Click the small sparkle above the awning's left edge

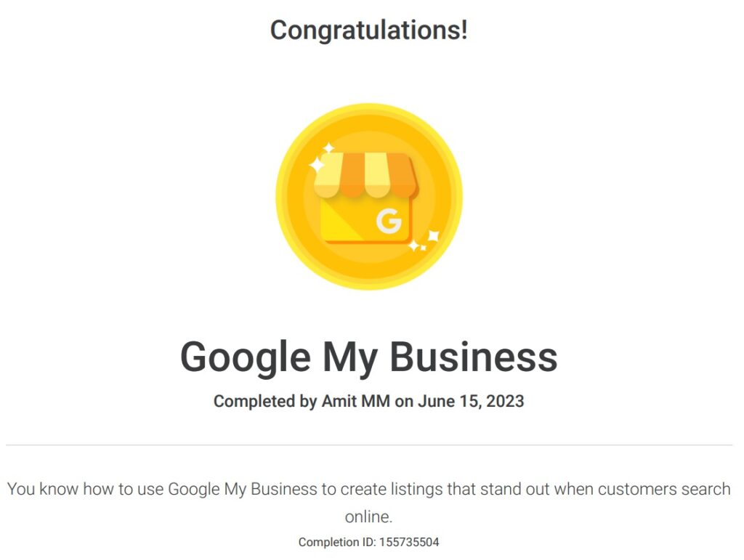tap(328, 149)
